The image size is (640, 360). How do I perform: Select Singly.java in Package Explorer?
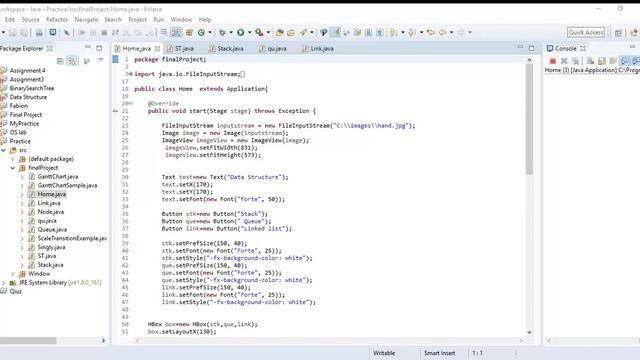(51, 247)
